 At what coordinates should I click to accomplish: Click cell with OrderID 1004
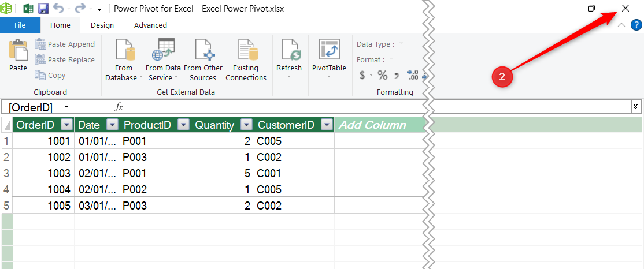click(x=43, y=189)
